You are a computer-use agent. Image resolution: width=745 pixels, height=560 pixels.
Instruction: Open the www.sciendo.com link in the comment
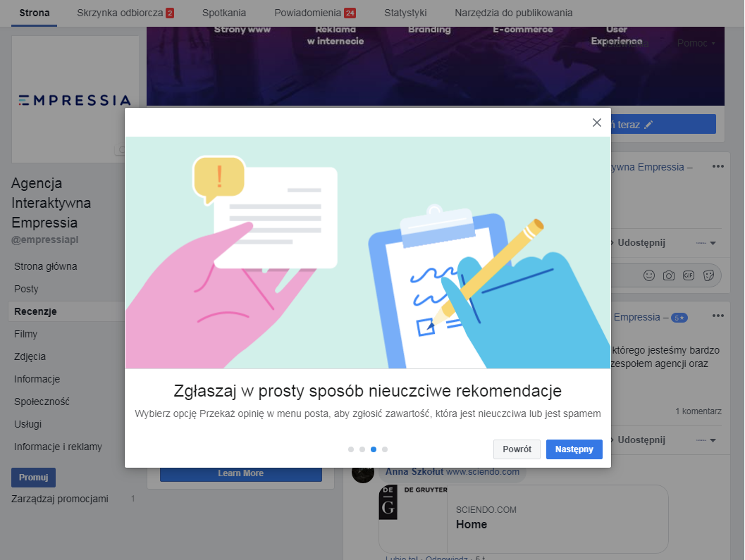point(483,472)
